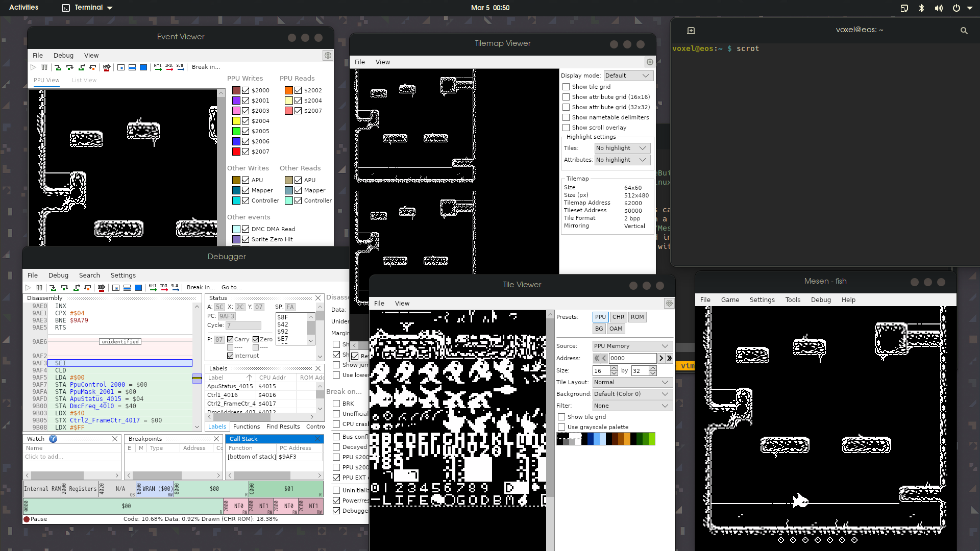This screenshot has height=551, width=980.
Task: Open Tilemap Viewer settings gear
Action: (x=650, y=62)
